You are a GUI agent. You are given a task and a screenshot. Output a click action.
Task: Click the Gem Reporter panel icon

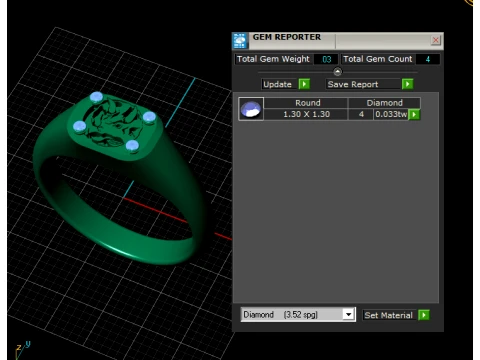point(240,41)
